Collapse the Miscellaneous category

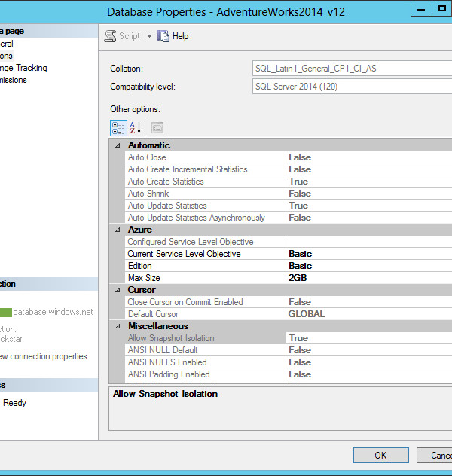[118, 326]
